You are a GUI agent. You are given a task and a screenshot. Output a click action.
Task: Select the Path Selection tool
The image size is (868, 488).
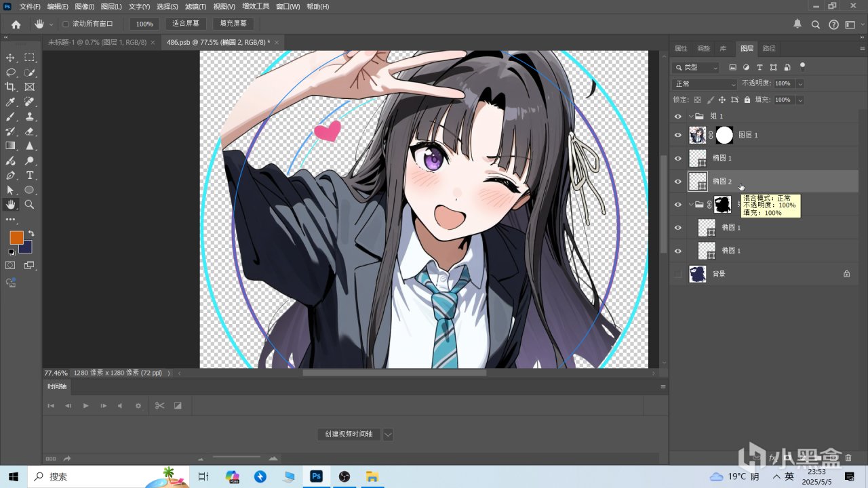click(10, 190)
